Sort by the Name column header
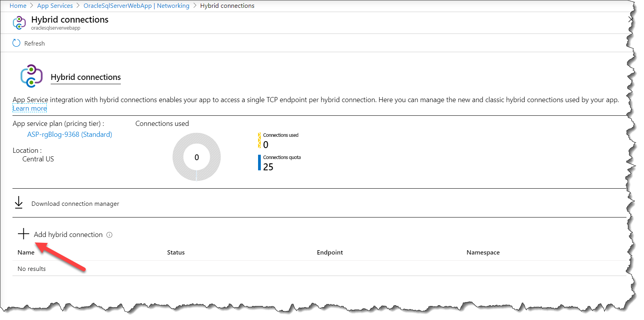The image size is (644, 320). [x=26, y=253]
